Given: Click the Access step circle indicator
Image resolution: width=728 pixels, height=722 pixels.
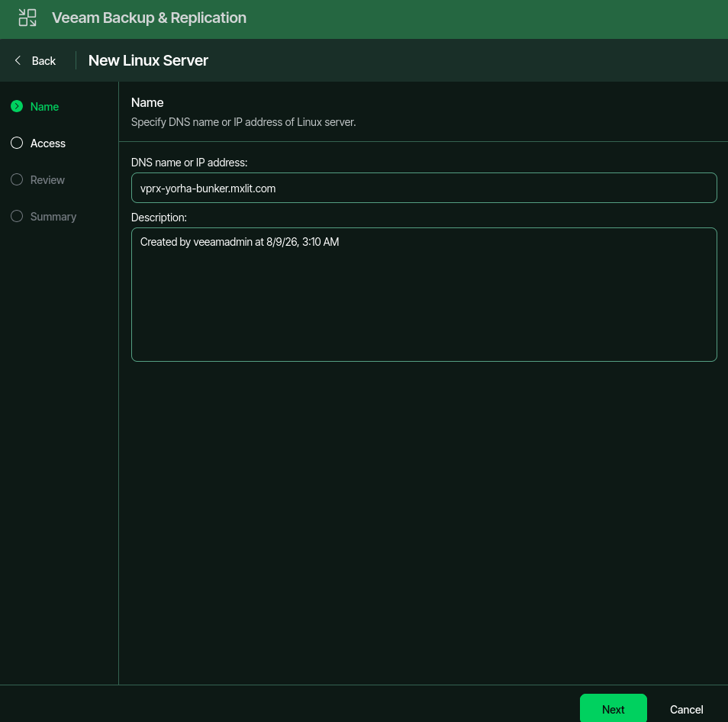Looking at the screenshot, I should [x=17, y=143].
